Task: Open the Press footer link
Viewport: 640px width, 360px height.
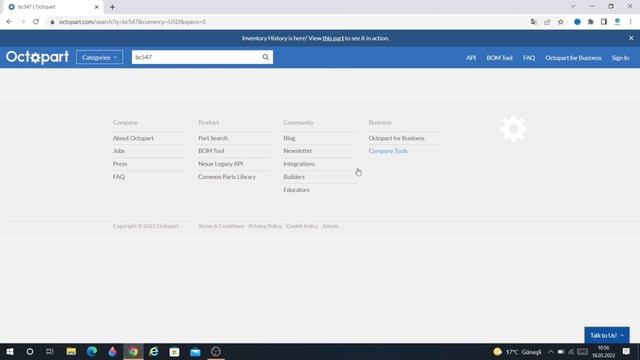Action: pos(120,164)
